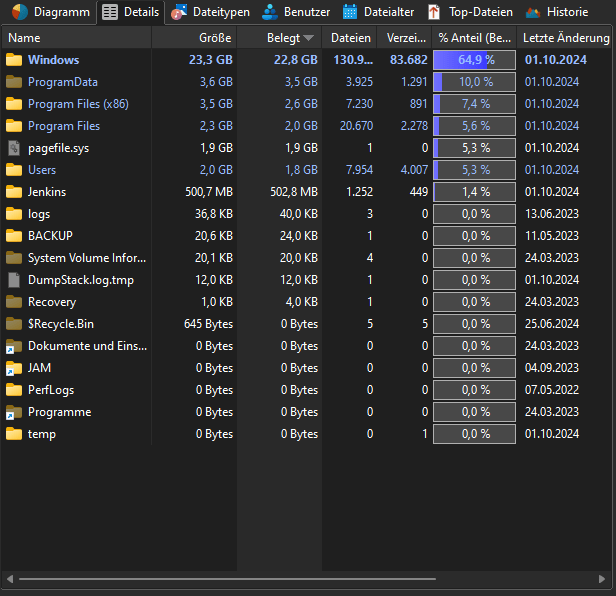This screenshot has width=616, height=596.
Task: Click the Recovery folder icon
Action: point(14,302)
